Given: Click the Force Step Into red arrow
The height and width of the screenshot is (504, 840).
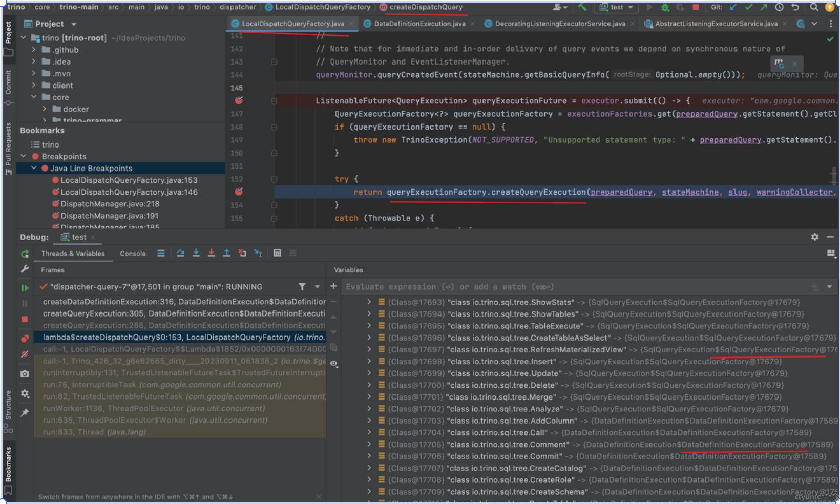Looking at the screenshot, I should click(x=211, y=253).
